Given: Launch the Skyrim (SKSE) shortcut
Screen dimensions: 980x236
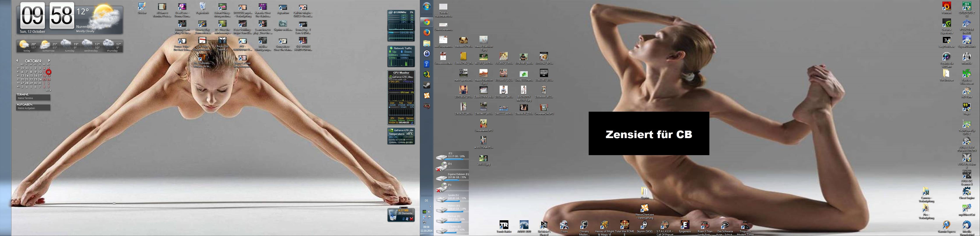Looking at the screenshot, I should (644, 225).
